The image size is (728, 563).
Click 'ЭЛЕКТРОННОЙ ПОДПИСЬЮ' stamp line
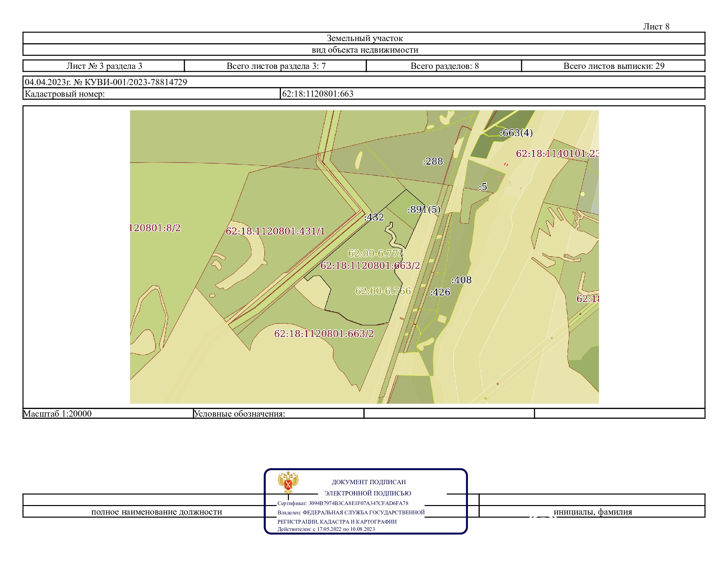[368, 493]
